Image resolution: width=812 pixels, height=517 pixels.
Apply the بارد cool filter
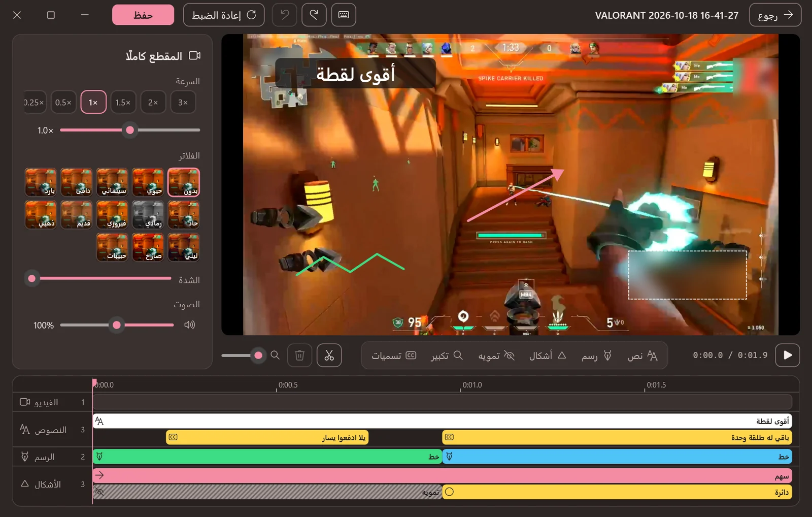(41, 182)
